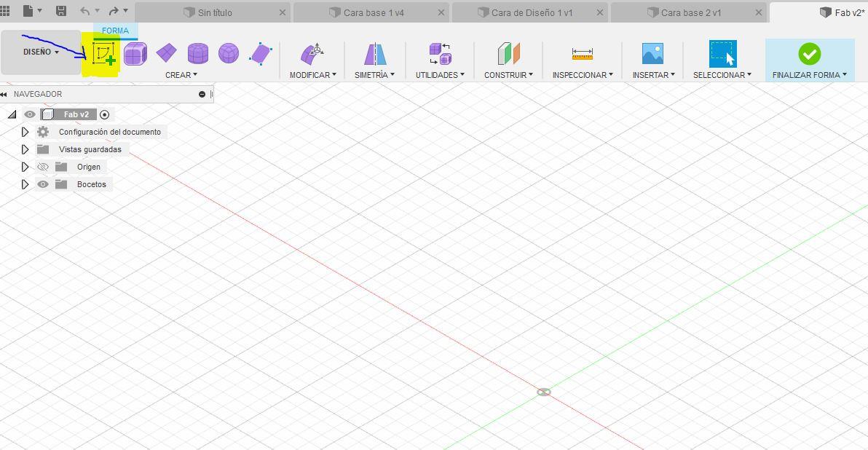The height and width of the screenshot is (450, 868).
Task: Click the Create Sketch tool icon
Action: coord(103,54)
